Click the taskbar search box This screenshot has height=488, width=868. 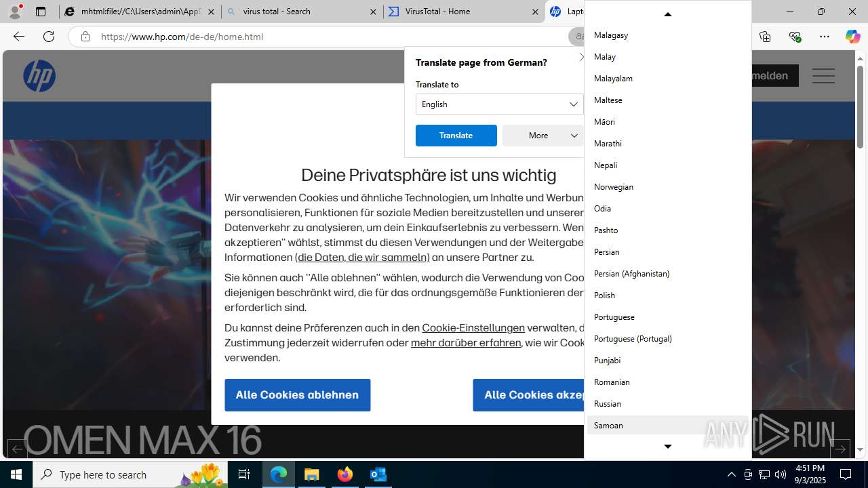[130, 474]
